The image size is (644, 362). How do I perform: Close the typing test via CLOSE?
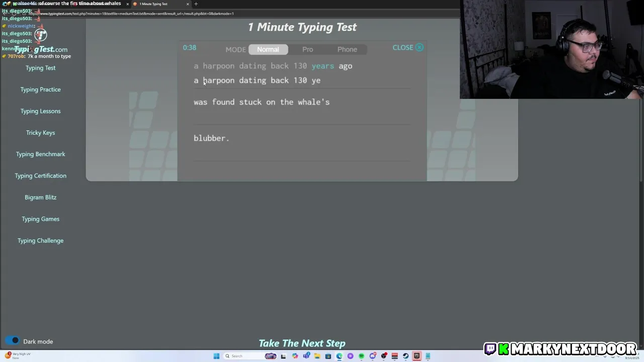[408, 47]
